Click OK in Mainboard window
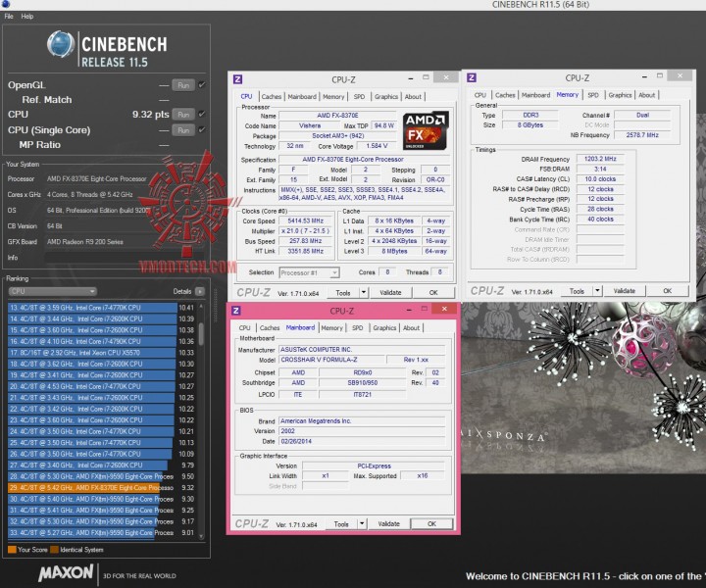Viewport: 706px width, 588px height. tap(431, 523)
